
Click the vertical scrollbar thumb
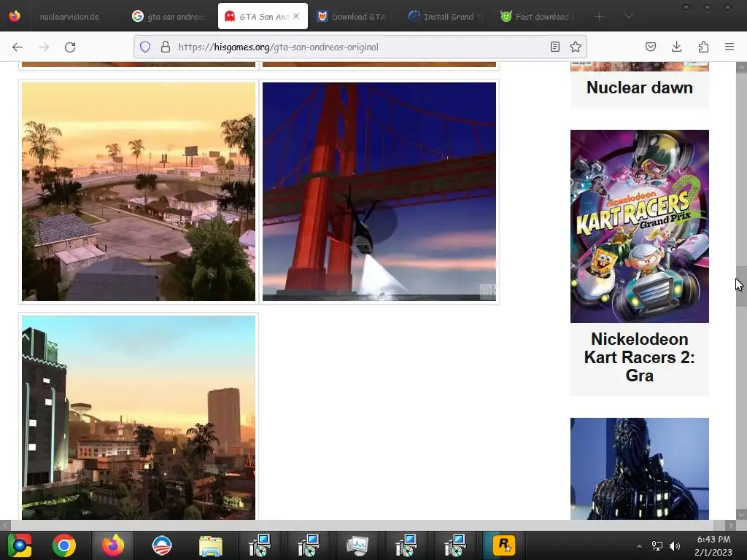[741, 287]
